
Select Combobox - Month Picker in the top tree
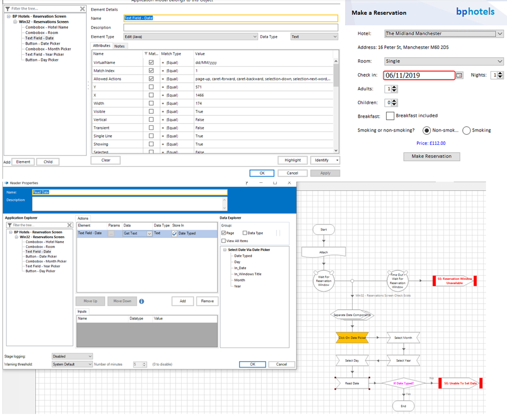click(x=48, y=49)
